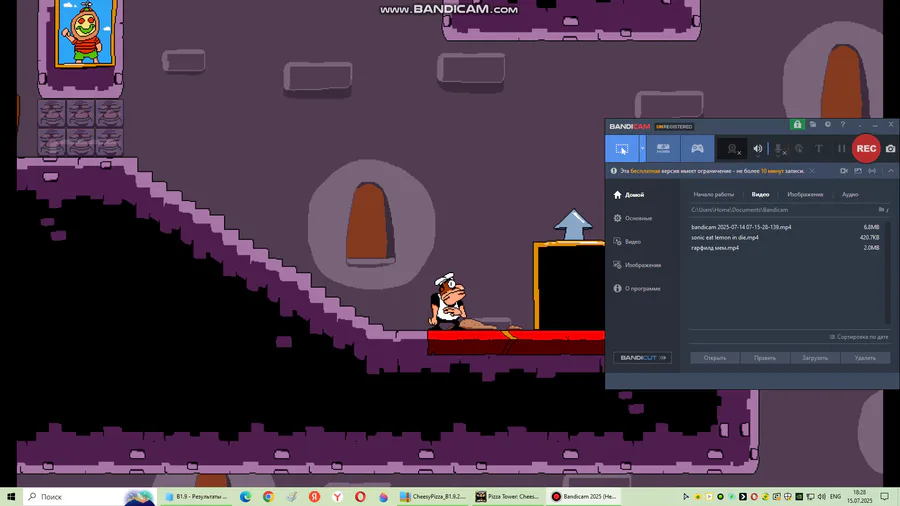Start recording with the red REC button
The height and width of the screenshot is (506, 900).
point(866,149)
